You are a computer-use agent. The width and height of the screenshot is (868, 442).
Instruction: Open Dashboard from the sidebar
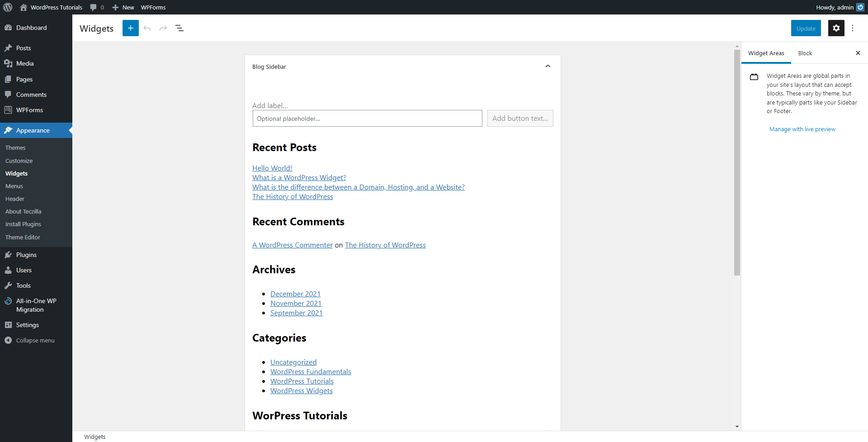[36, 28]
